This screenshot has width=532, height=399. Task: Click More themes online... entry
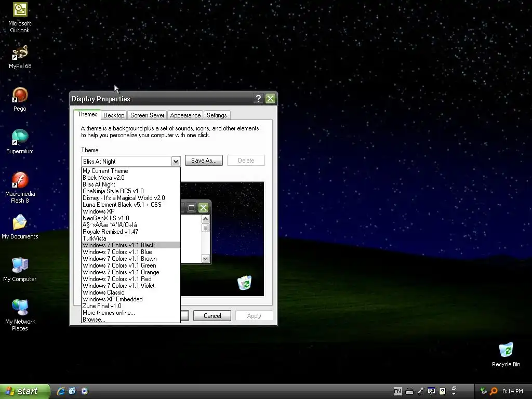[130, 313]
